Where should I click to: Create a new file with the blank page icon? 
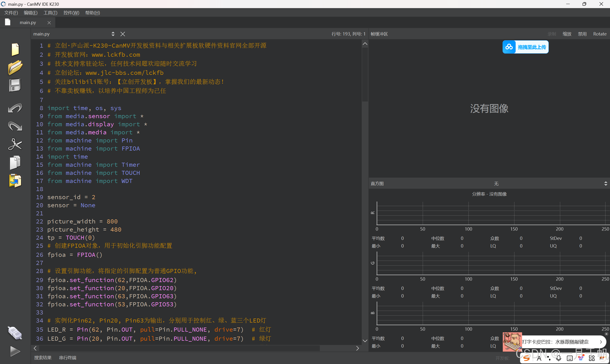(15, 49)
